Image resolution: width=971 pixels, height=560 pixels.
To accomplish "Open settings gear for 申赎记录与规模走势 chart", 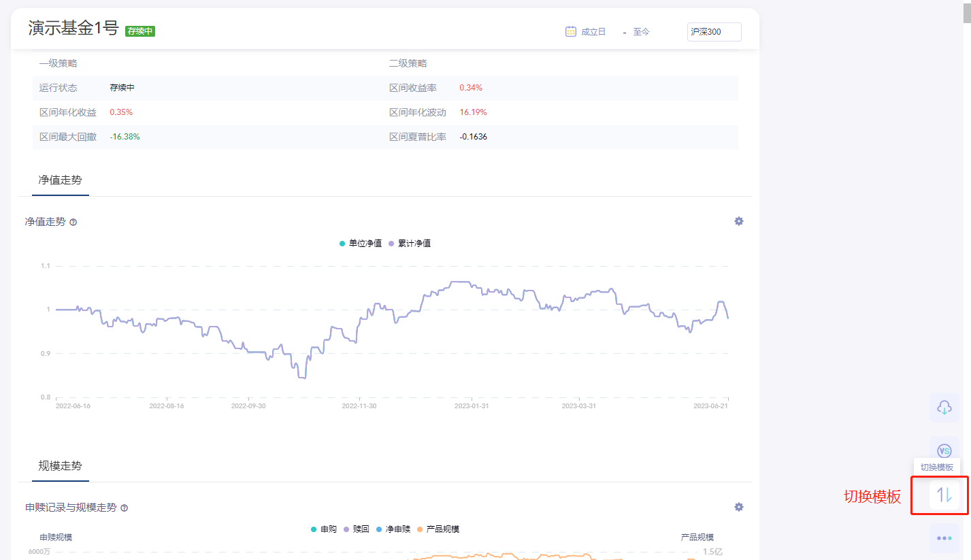I will click(x=739, y=507).
